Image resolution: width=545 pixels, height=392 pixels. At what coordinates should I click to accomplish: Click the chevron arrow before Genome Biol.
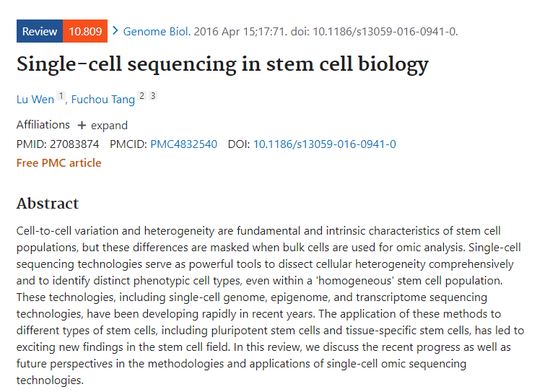coord(115,31)
